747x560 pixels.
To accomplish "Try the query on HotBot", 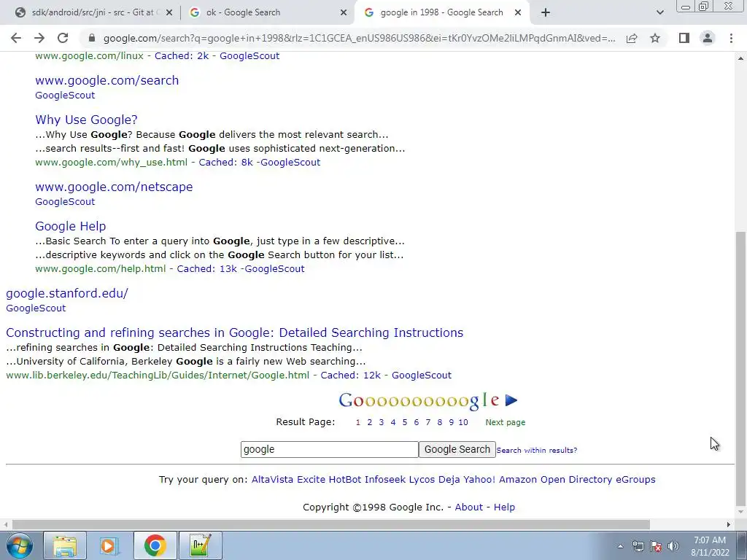I will coord(345,480).
